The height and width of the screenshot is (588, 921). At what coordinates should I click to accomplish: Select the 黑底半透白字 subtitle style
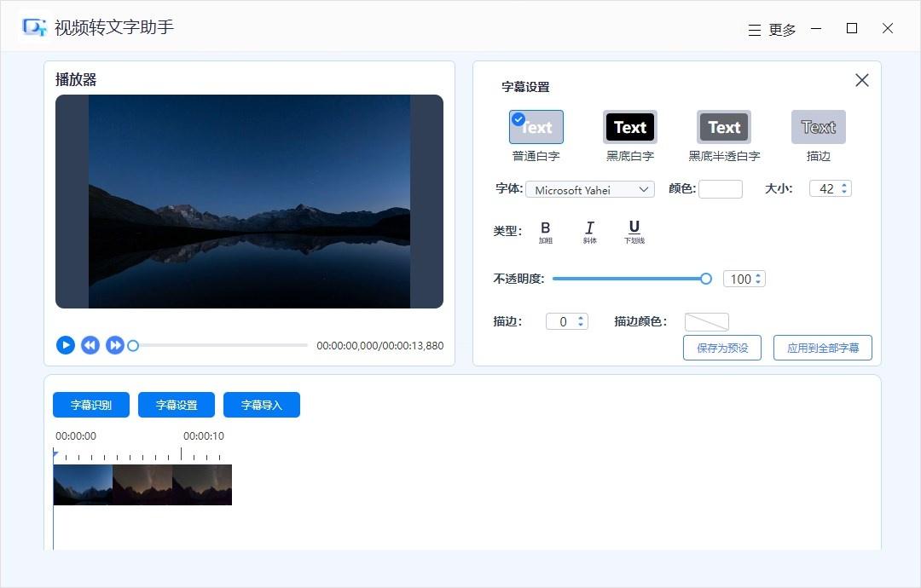coord(724,127)
